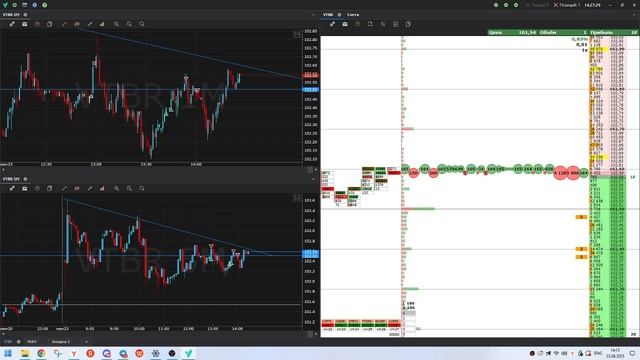Open indicators bar-chart icon on 5M chart
This screenshot has height=360, width=640.
click(102, 189)
